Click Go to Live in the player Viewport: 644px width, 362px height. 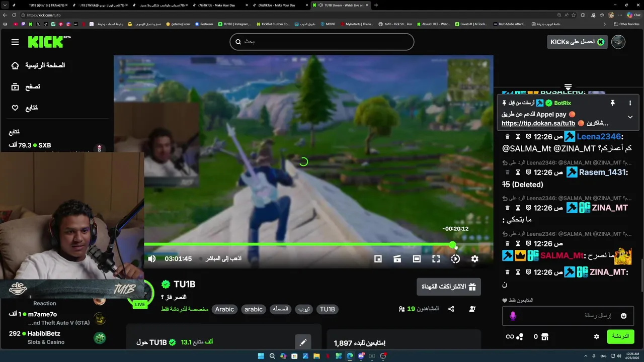(220, 258)
